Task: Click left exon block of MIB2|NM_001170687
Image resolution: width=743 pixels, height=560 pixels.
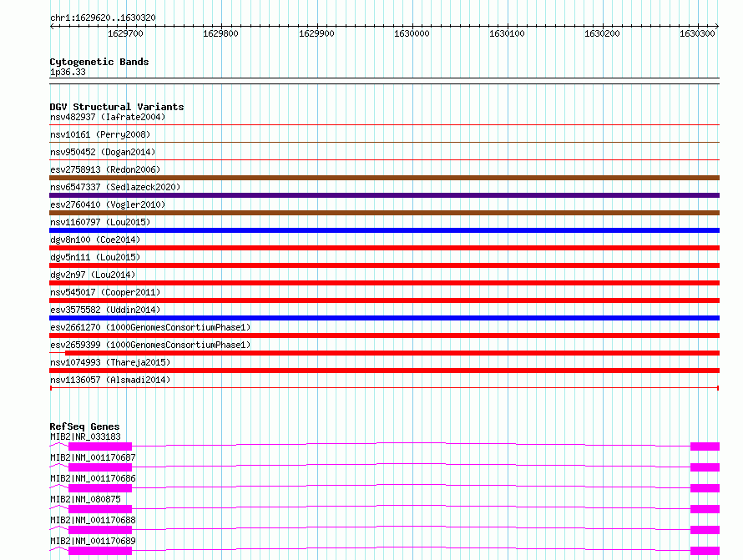Action: tap(100, 467)
